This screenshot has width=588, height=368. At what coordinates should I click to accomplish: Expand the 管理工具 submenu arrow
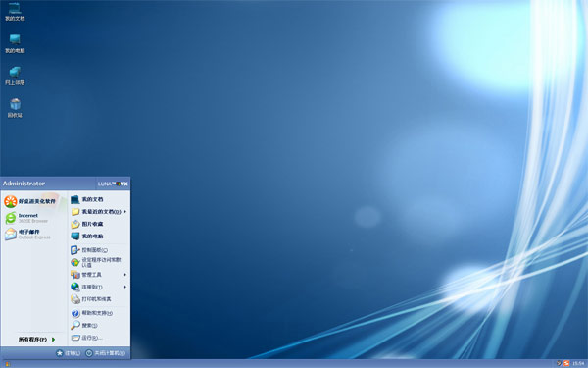(x=125, y=275)
